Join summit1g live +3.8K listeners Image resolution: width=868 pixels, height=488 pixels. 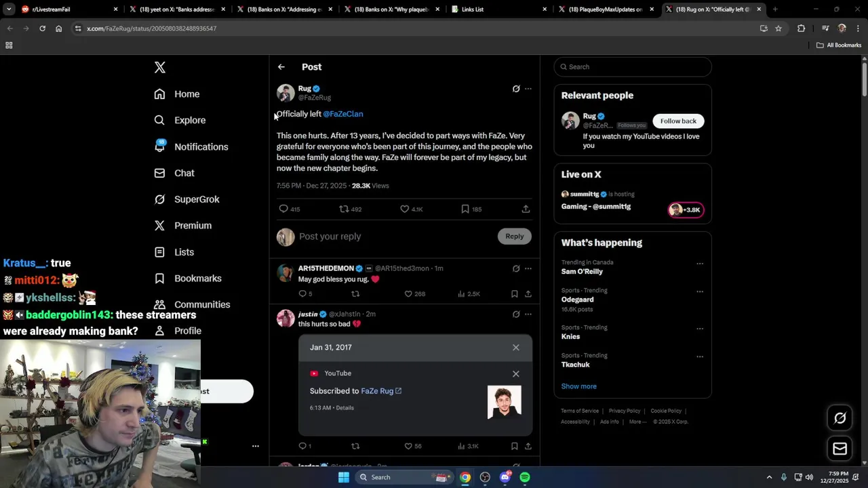point(686,210)
